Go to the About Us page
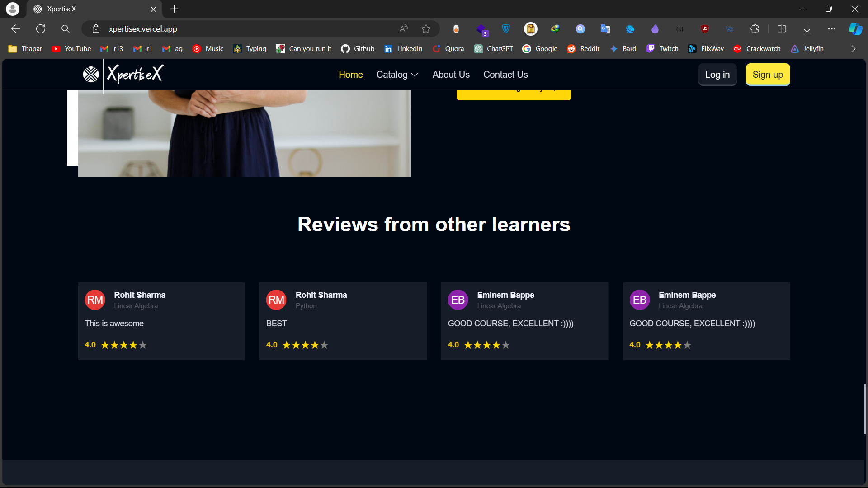 tap(451, 75)
